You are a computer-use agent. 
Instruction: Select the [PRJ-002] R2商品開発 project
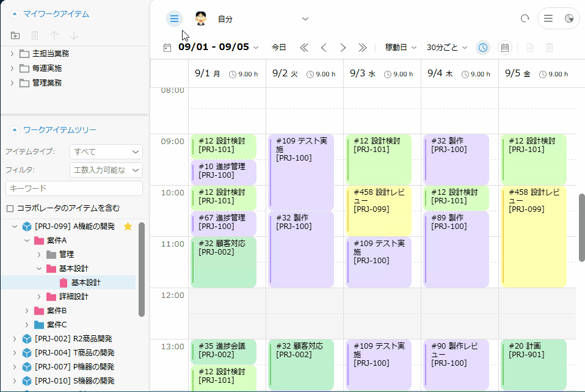73,339
